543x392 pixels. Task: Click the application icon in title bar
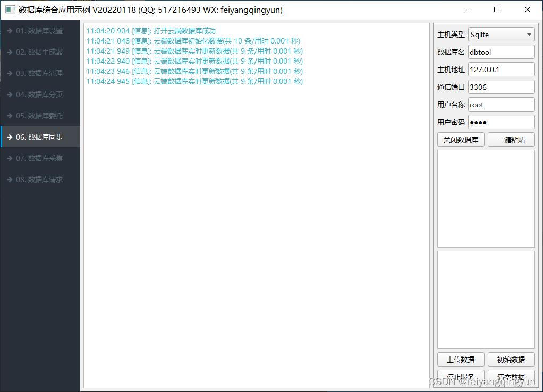[x=10, y=10]
